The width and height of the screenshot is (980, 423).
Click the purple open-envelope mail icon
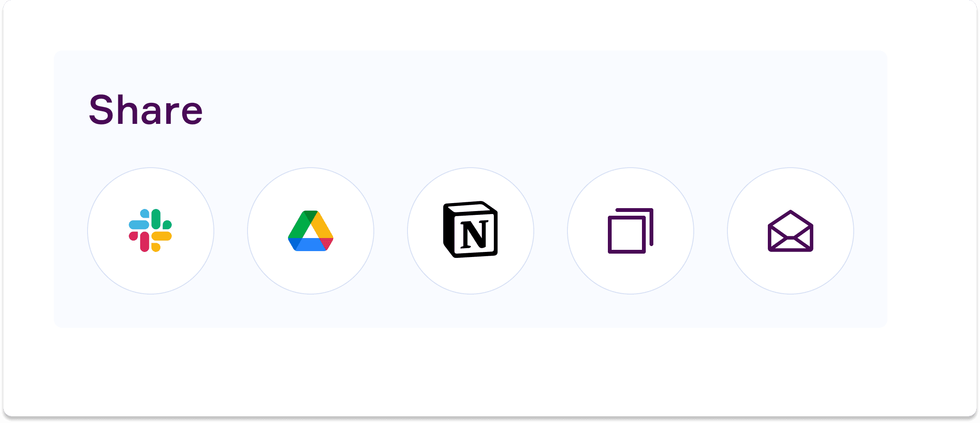791,230
